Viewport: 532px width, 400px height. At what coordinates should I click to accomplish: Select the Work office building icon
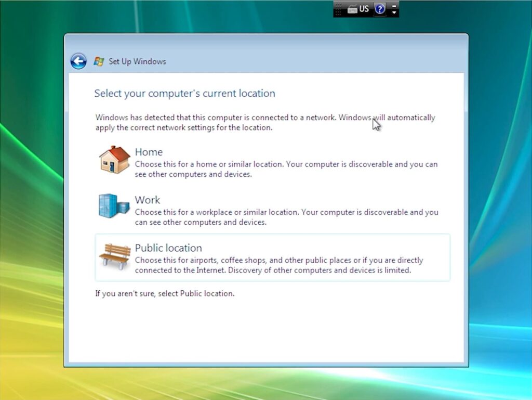coord(114,206)
